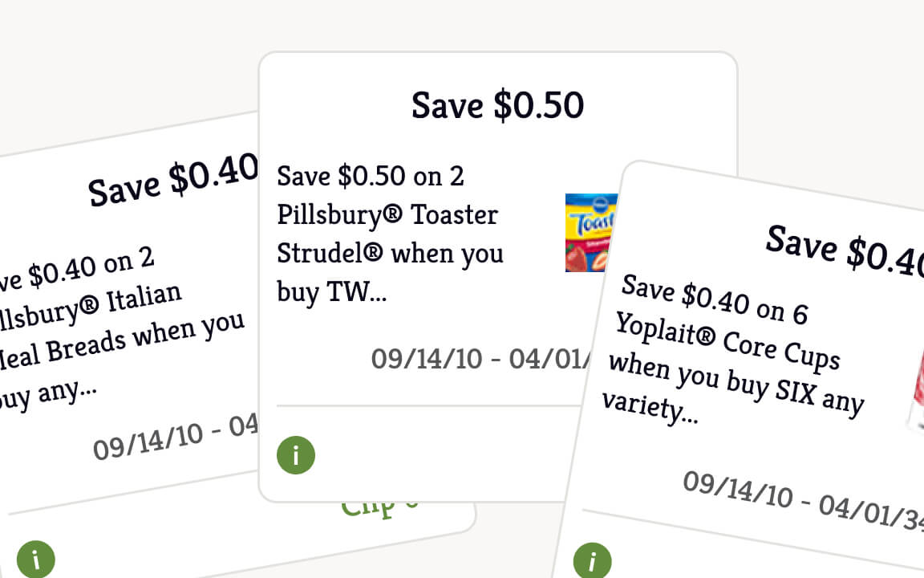Click the Save $0.40 heading on the left coupon
Screen dimensions: 924x578
click(171, 185)
